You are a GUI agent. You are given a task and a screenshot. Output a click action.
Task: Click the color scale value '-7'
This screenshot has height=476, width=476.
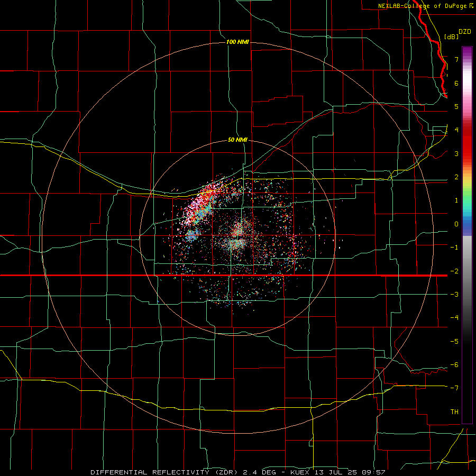[x=454, y=388]
